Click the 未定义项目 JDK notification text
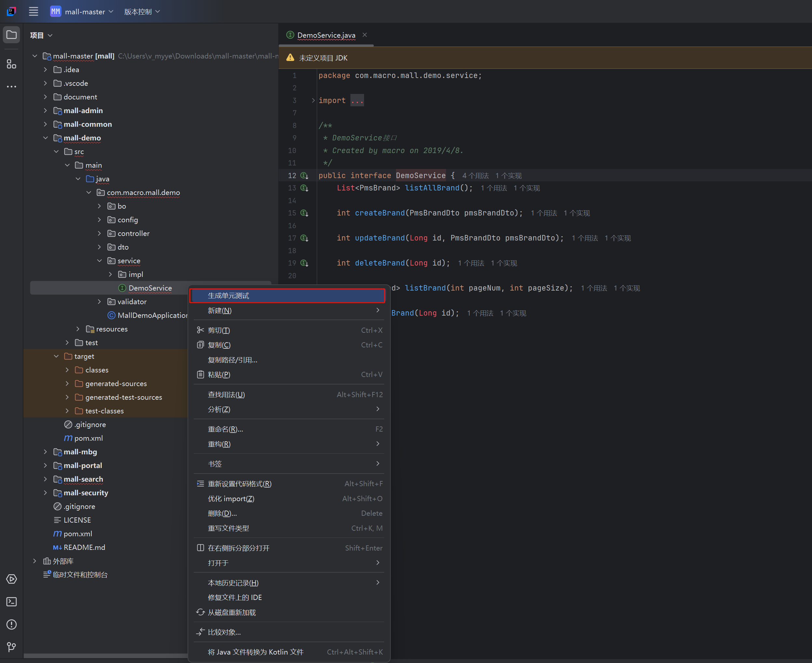The height and width of the screenshot is (663, 812). tap(323, 58)
